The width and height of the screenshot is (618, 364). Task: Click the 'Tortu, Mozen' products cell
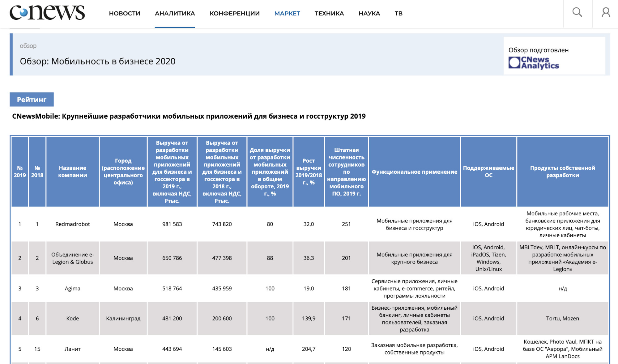[563, 318]
